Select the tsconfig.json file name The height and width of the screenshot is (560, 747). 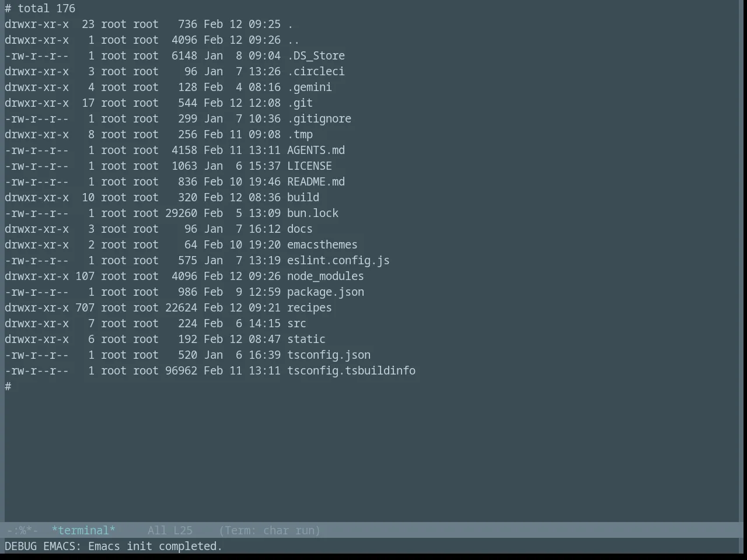pos(329,355)
